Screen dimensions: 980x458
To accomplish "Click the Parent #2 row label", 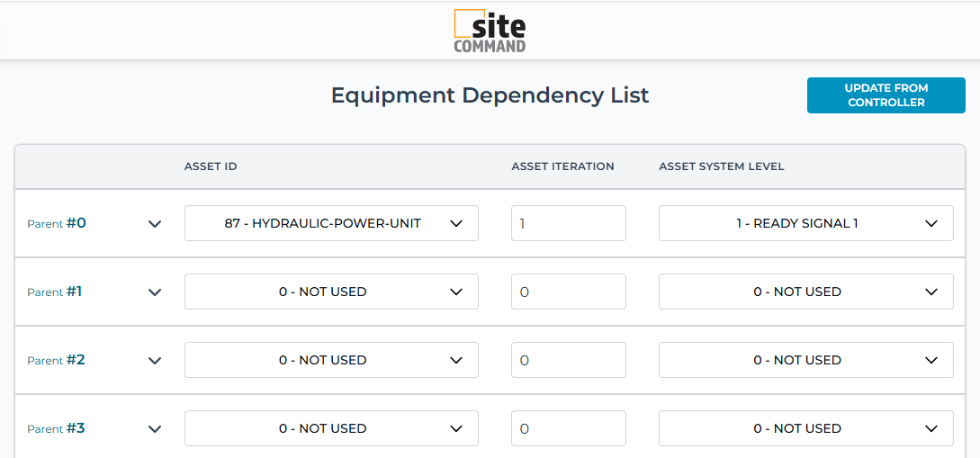I will coord(57,360).
